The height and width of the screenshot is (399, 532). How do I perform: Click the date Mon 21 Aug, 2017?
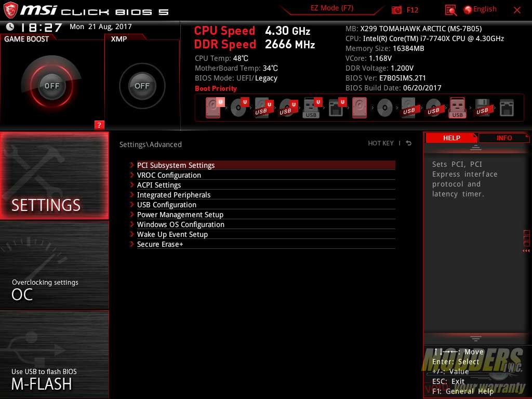(x=100, y=26)
